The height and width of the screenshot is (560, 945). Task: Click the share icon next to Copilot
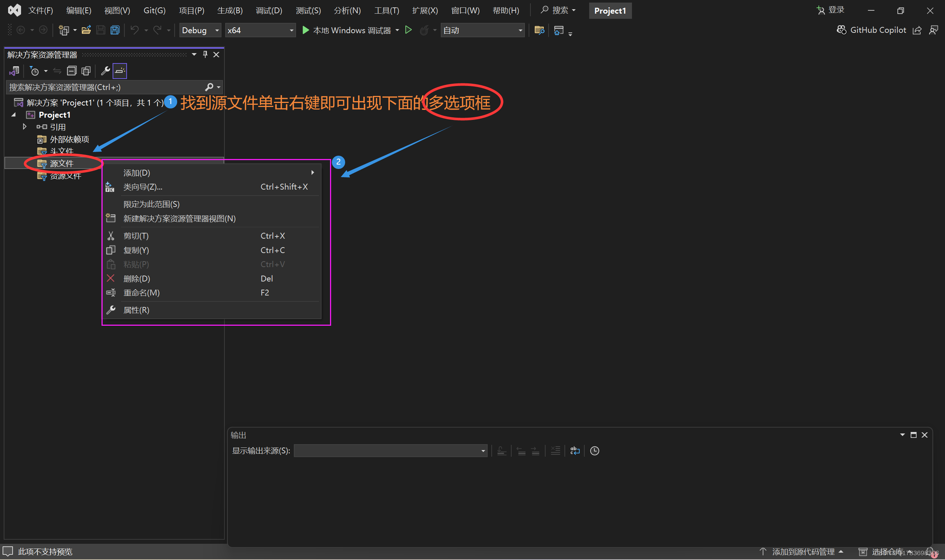[x=917, y=30]
